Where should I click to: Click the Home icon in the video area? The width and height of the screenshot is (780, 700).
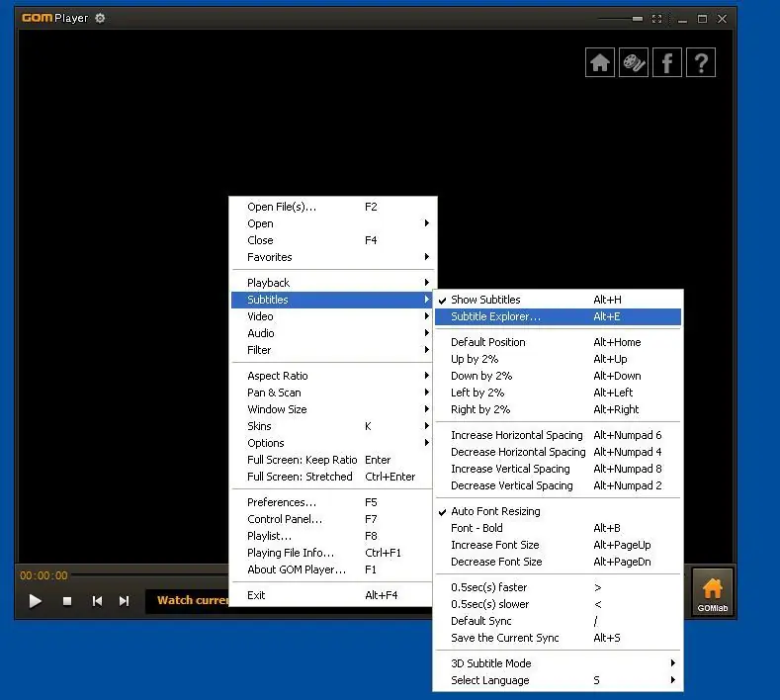[x=600, y=63]
